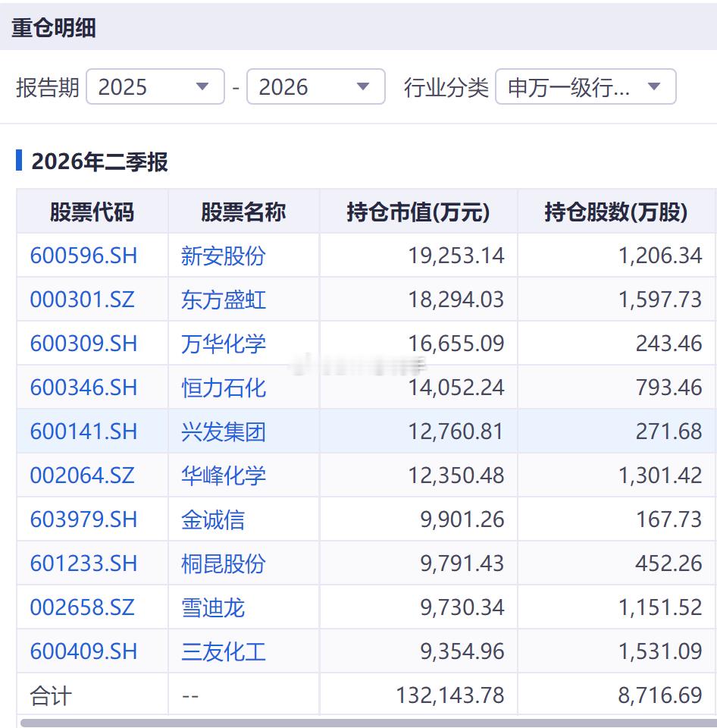Image resolution: width=717 pixels, height=728 pixels.
Task: Open stock name link 雪迪龙
Action: click(x=212, y=607)
